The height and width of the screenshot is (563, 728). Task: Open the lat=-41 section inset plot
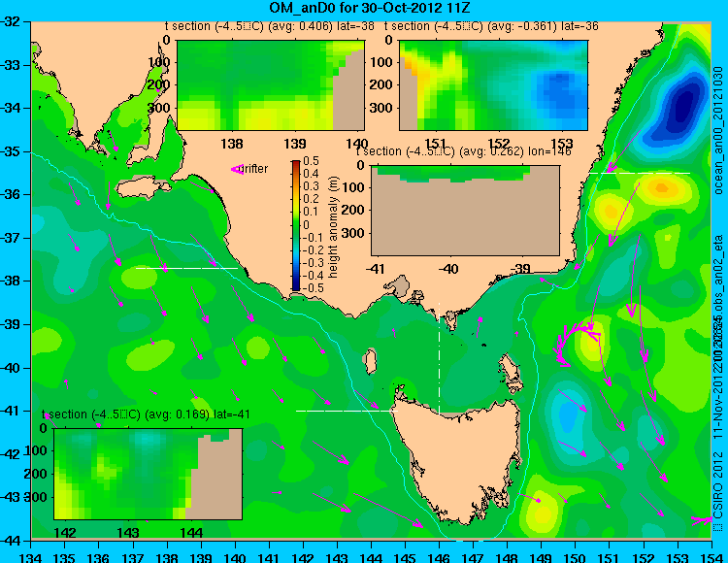(x=149, y=474)
